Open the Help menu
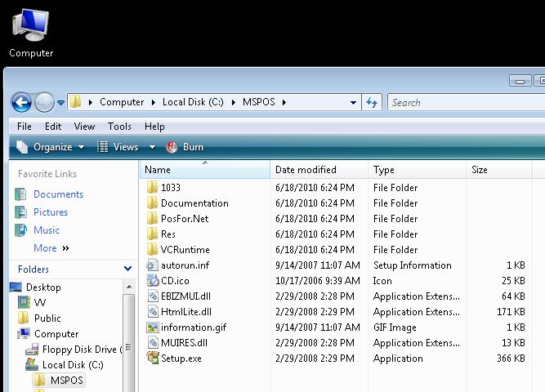The width and height of the screenshot is (545, 392). coord(154,127)
